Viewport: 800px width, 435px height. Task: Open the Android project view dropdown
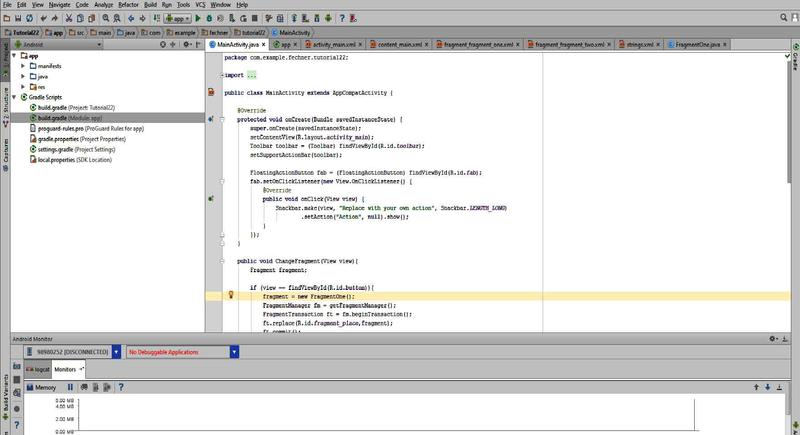point(57,45)
